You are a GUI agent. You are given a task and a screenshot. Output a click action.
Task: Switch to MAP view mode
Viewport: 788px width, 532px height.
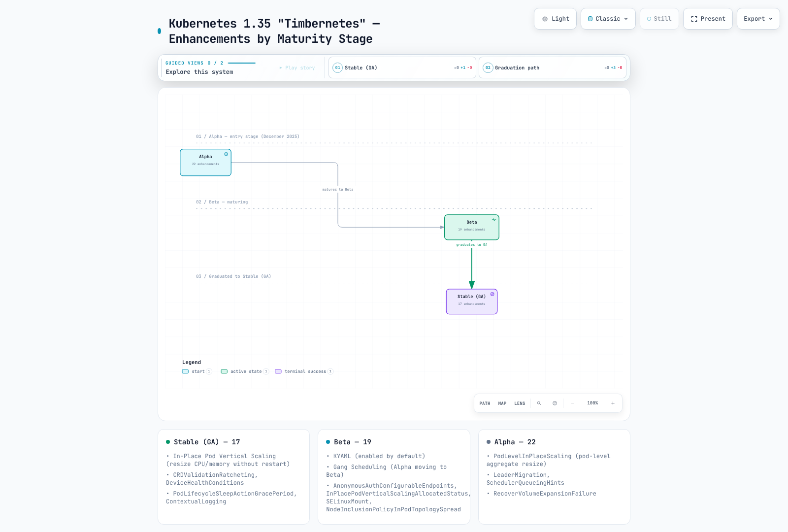502,403
